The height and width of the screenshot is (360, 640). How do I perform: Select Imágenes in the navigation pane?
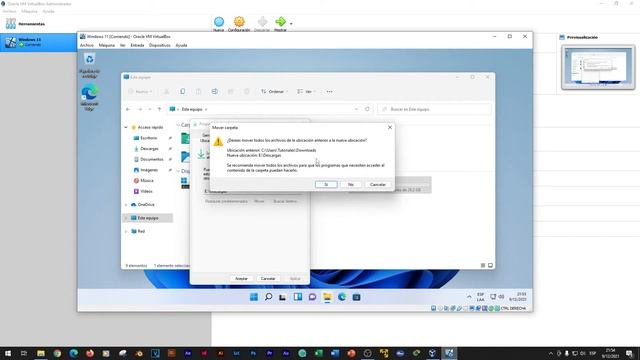tap(149, 170)
